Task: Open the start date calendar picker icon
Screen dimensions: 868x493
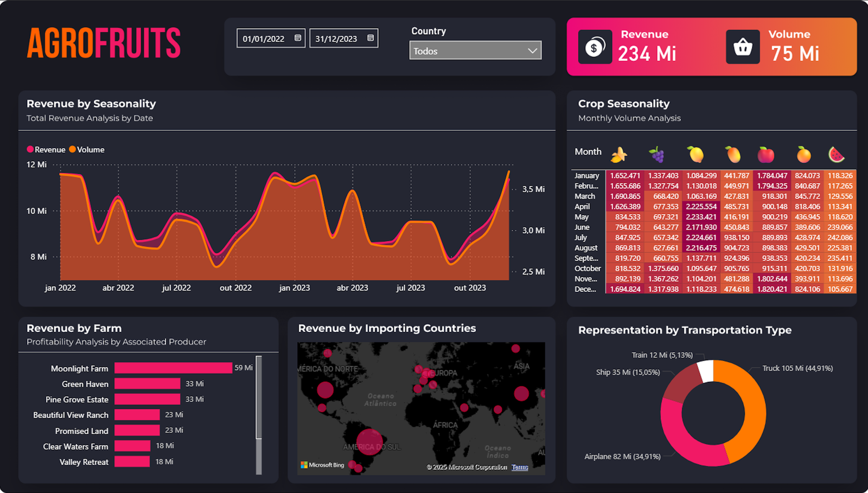Action: coord(298,38)
